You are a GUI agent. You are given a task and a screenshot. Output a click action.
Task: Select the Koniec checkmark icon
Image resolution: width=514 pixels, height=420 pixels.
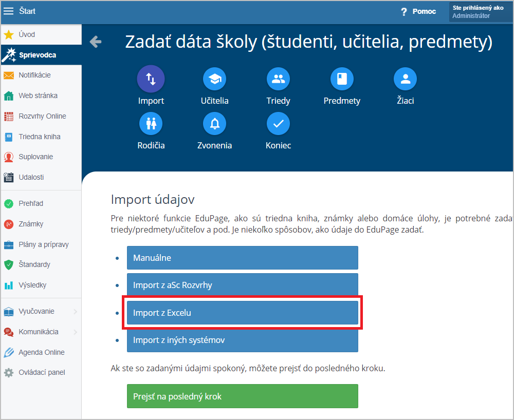(278, 124)
